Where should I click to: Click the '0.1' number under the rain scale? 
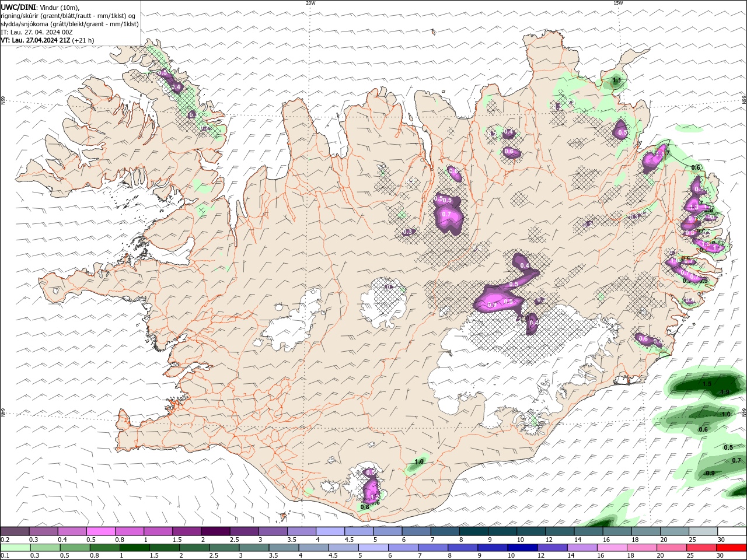click(5, 556)
